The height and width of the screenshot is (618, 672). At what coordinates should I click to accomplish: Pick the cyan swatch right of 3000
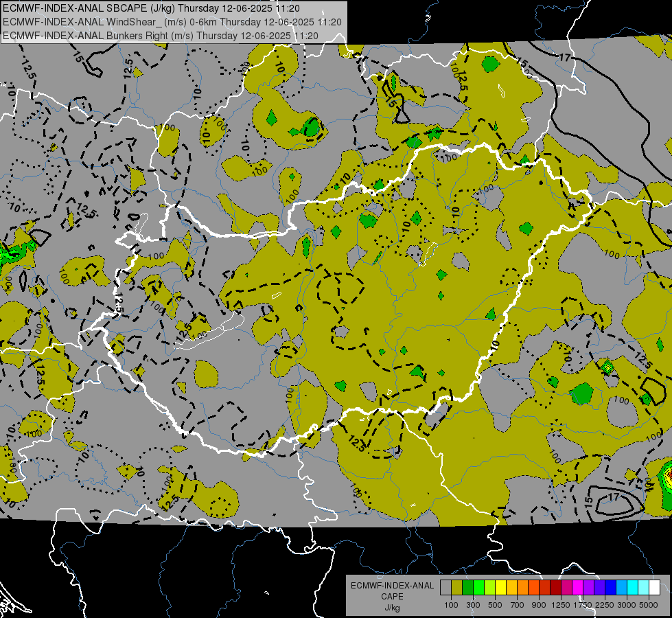pyautogui.click(x=633, y=588)
